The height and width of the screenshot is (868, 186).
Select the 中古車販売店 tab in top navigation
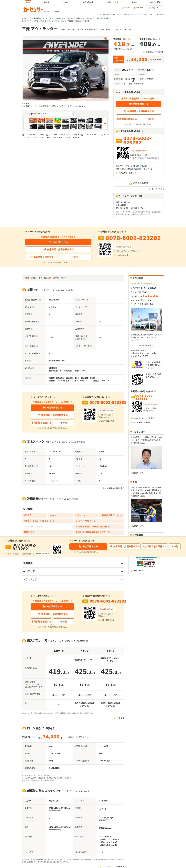pos(88,2)
